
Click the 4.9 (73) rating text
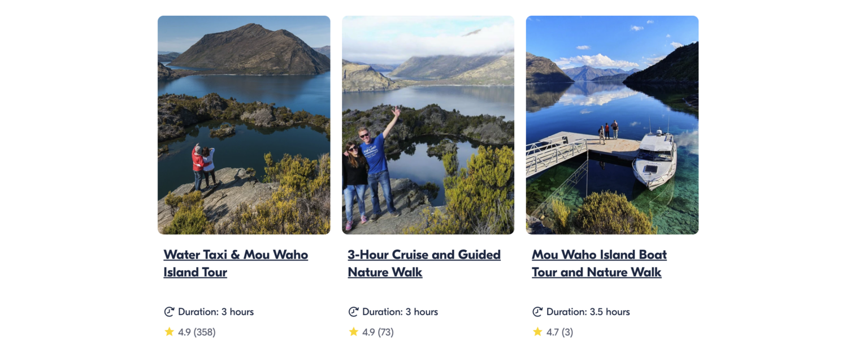point(377,332)
